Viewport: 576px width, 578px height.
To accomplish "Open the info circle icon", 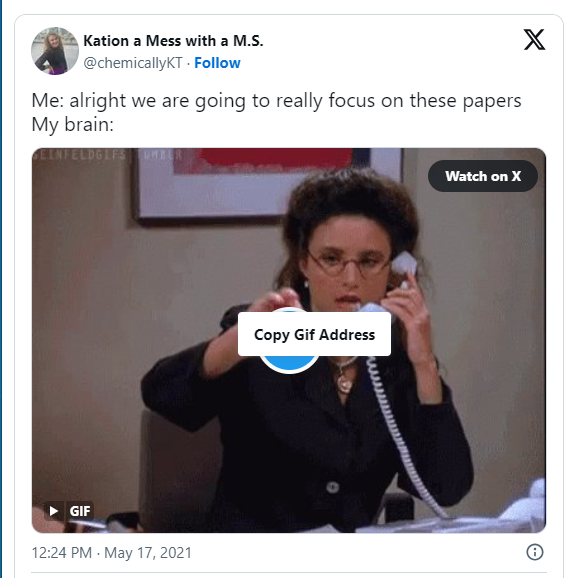I will click(534, 552).
